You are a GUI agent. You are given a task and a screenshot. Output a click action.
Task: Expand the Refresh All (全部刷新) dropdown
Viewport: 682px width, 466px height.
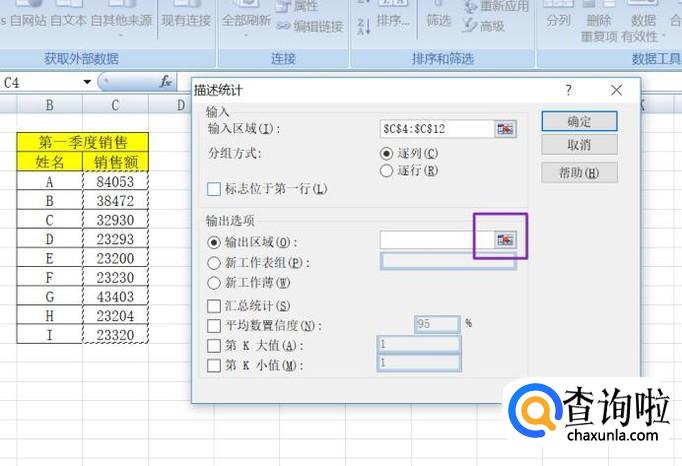coord(245,33)
